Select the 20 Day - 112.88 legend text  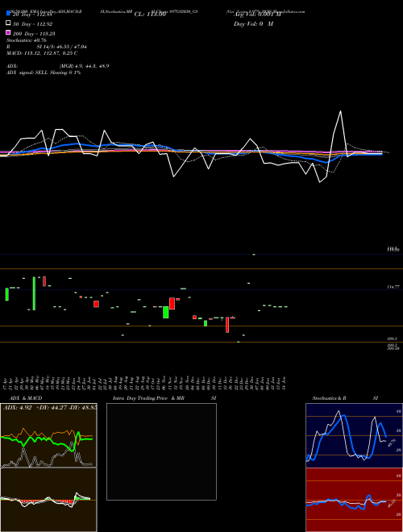(32, 15)
